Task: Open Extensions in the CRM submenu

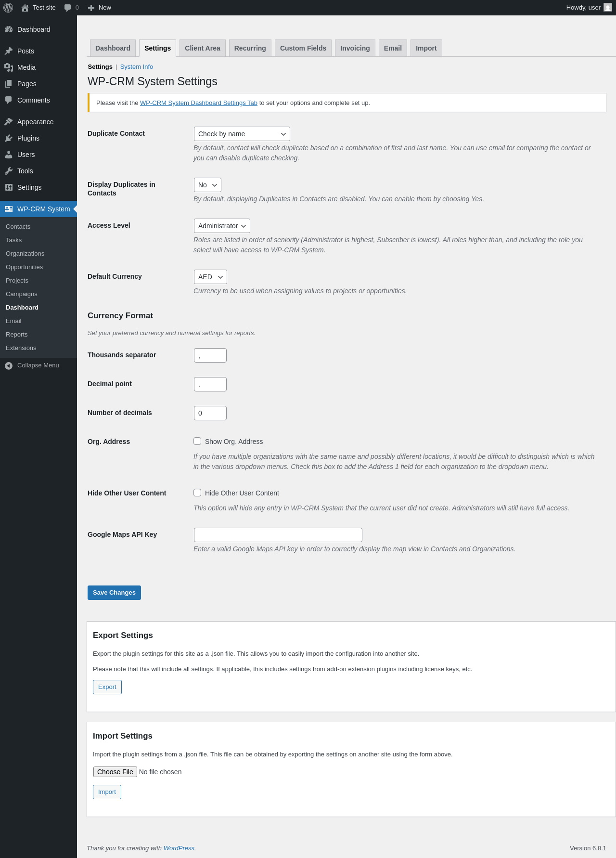Action: [x=38, y=348]
